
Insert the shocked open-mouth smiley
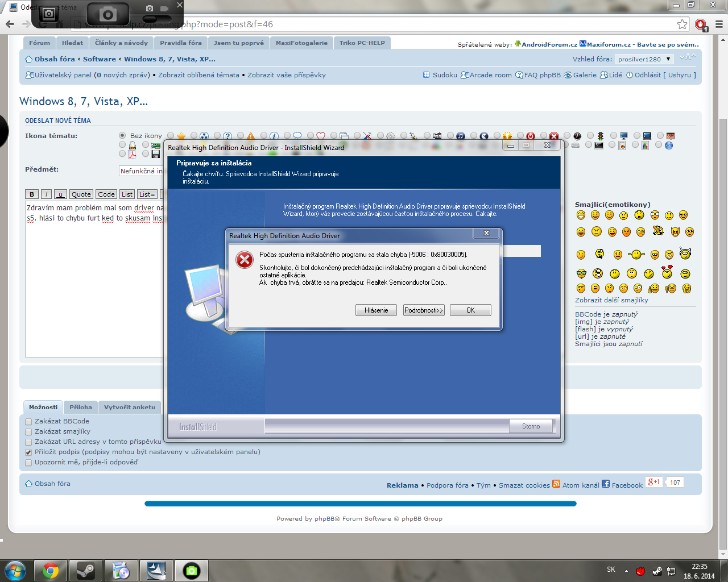639,215
